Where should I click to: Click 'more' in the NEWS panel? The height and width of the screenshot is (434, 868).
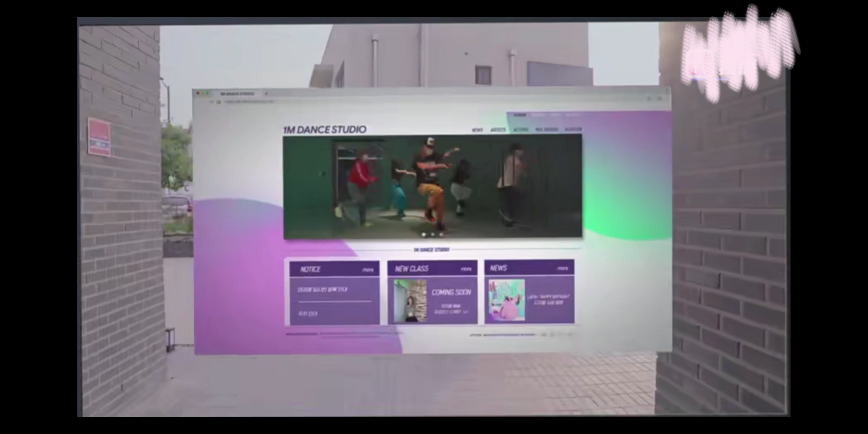click(x=563, y=268)
